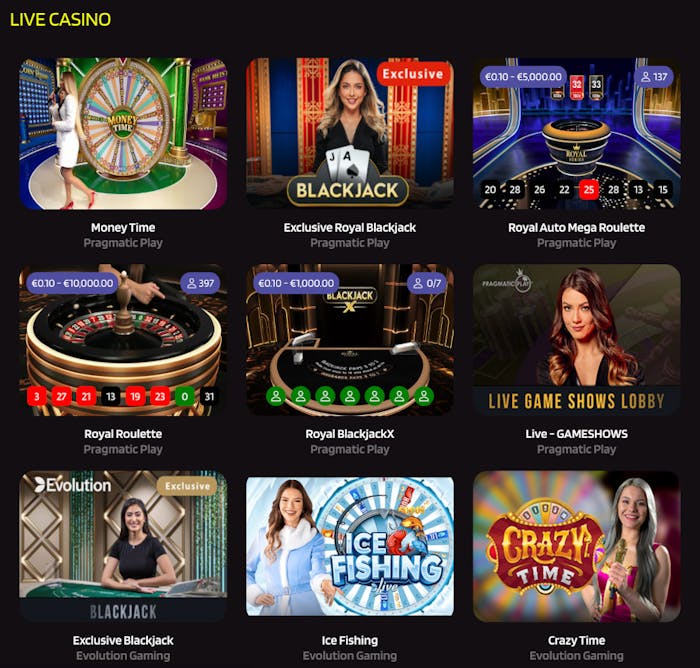Click the 137 players count badge

[x=654, y=77]
